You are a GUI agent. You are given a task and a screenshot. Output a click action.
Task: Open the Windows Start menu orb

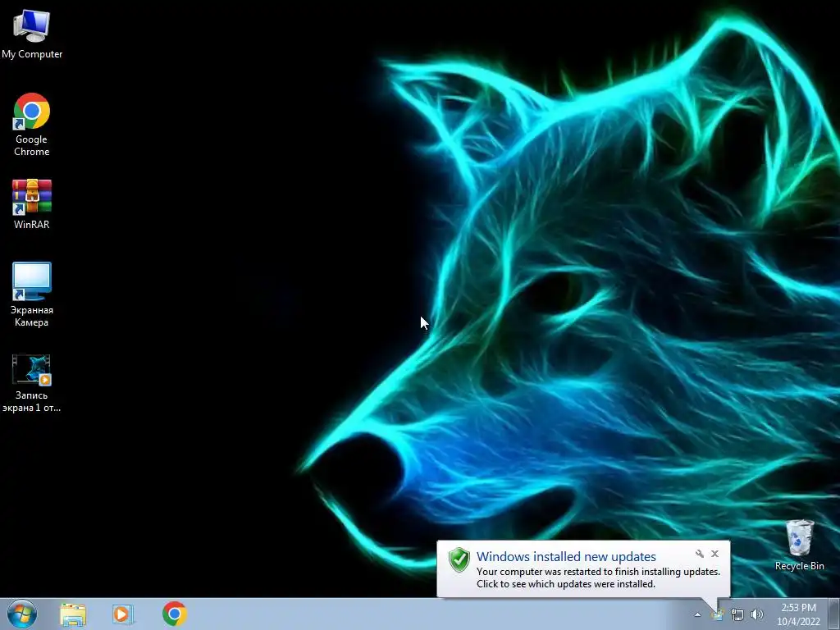[x=22, y=614]
